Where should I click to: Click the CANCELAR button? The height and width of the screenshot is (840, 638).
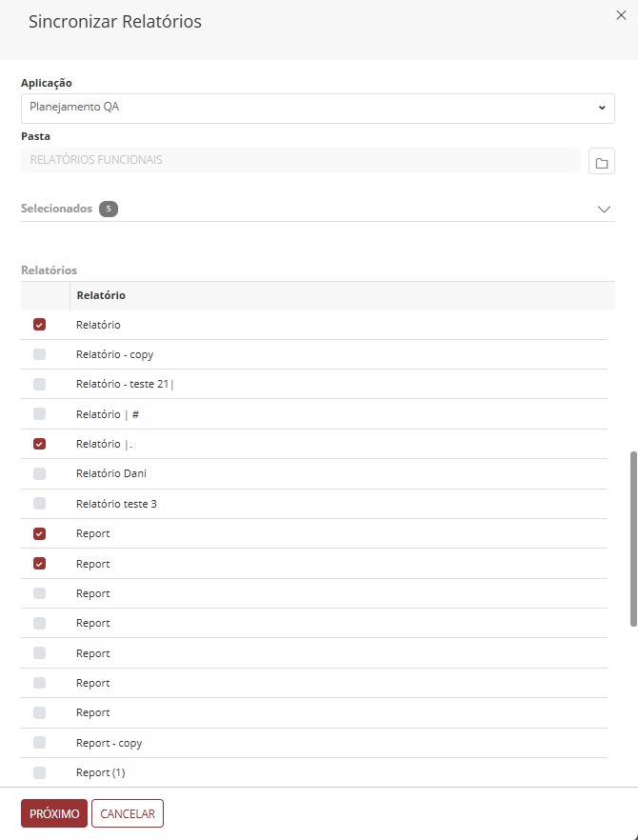[128, 814]
